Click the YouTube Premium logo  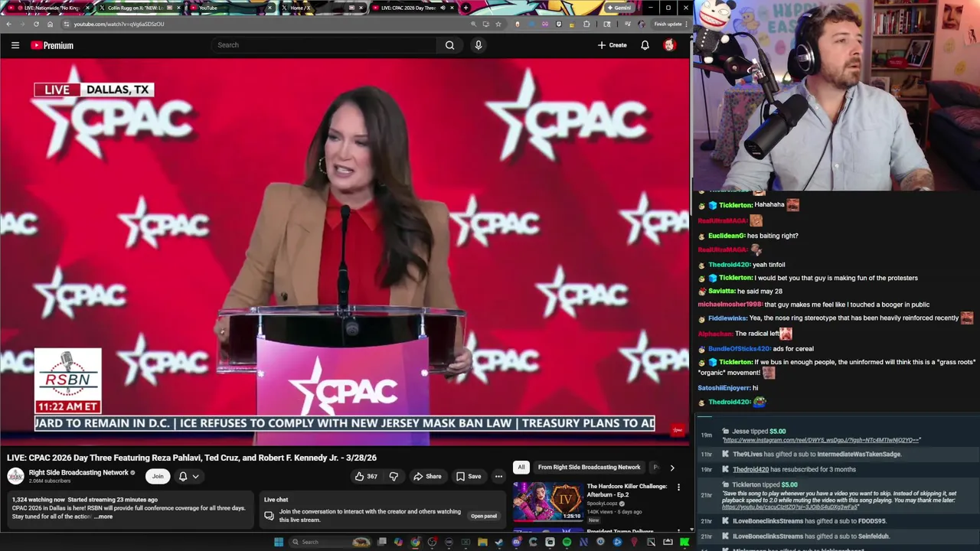pyautogui.click(x=52, y=45)
